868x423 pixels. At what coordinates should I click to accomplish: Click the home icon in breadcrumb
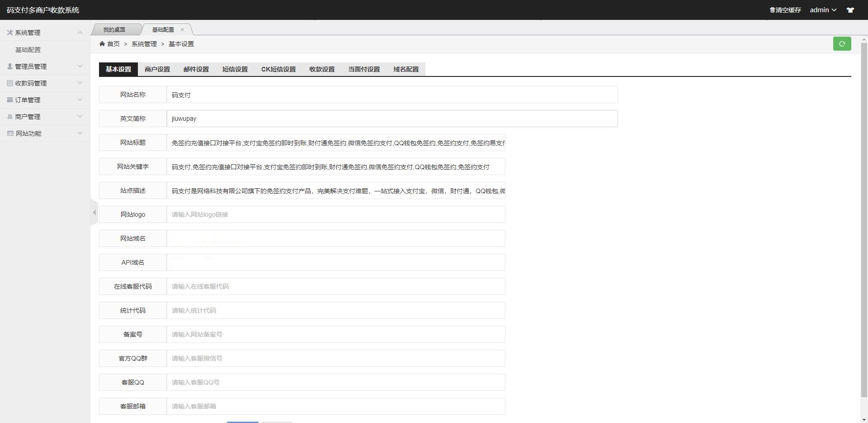tap(102, 44)
